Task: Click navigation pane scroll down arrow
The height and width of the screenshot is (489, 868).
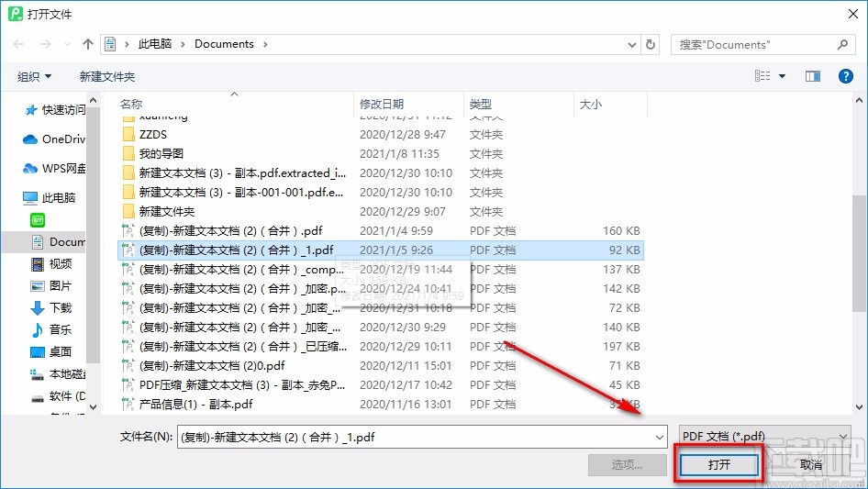Action: [x=93, y=407]
